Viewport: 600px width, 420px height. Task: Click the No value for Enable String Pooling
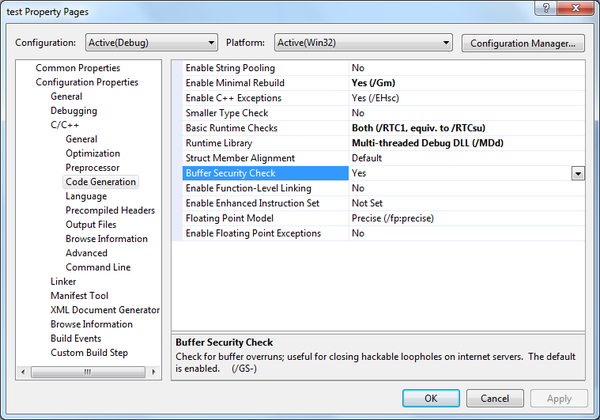(x=467, y=68)
